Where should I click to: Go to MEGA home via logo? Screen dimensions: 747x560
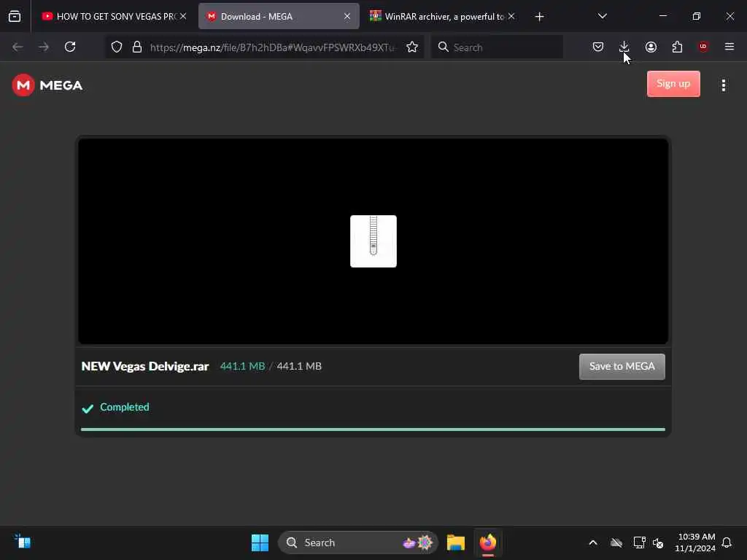47,85
